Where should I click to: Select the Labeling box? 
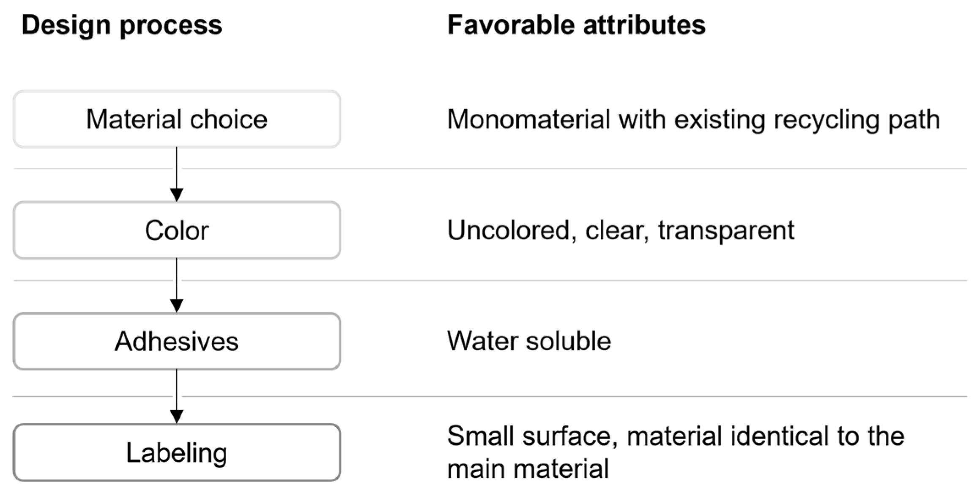point(177,452)
